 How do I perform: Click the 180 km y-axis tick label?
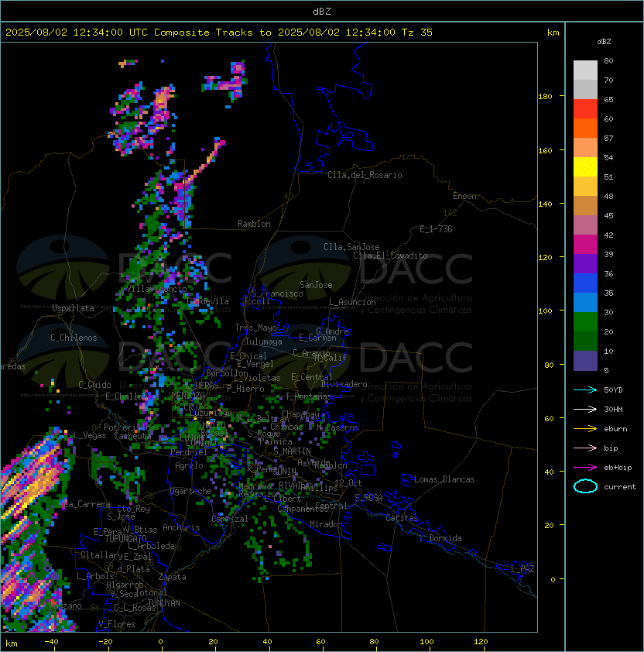click(545, 97)
